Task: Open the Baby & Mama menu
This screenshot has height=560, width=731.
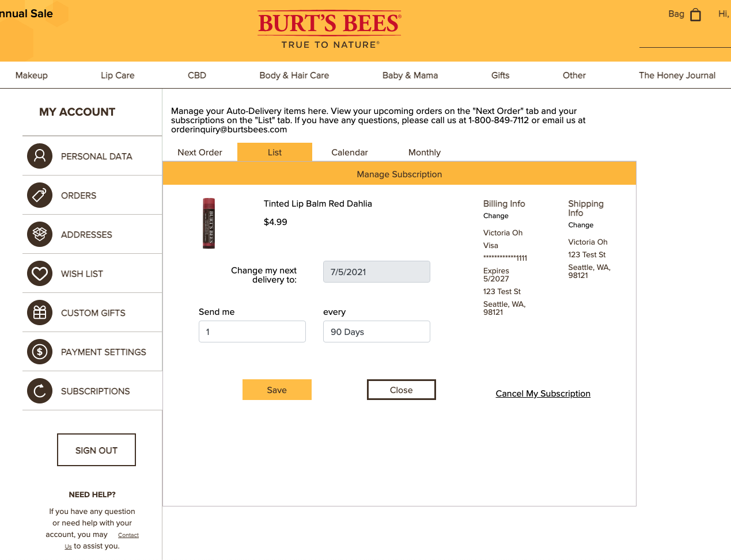Action: pyautogui.click(x=410, y=75)
